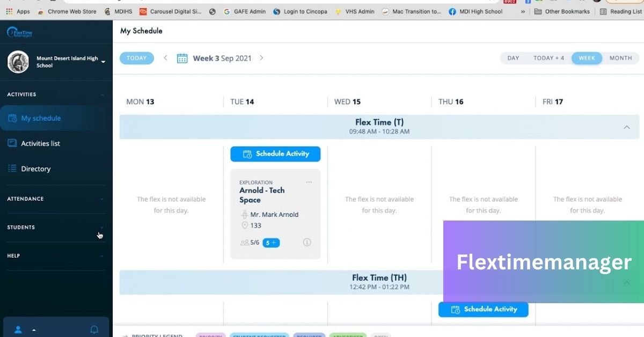Open the Directory section
This screenshot has width=644, height=337.
36,169
